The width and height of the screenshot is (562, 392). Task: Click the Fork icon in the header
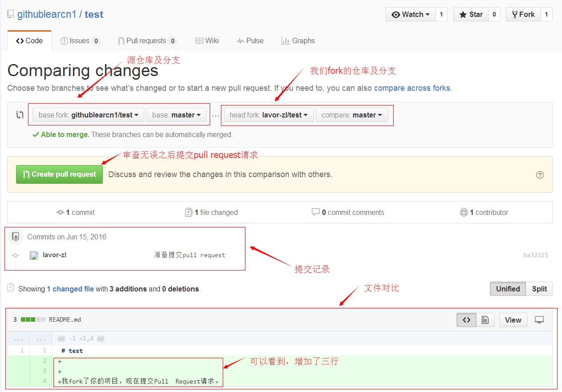point(515,14)
